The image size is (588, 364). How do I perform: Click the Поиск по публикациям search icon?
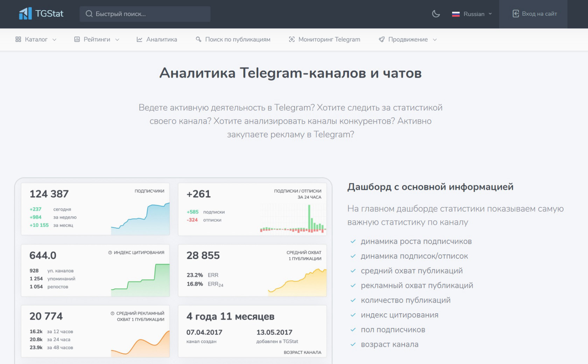tap(198, 40)
